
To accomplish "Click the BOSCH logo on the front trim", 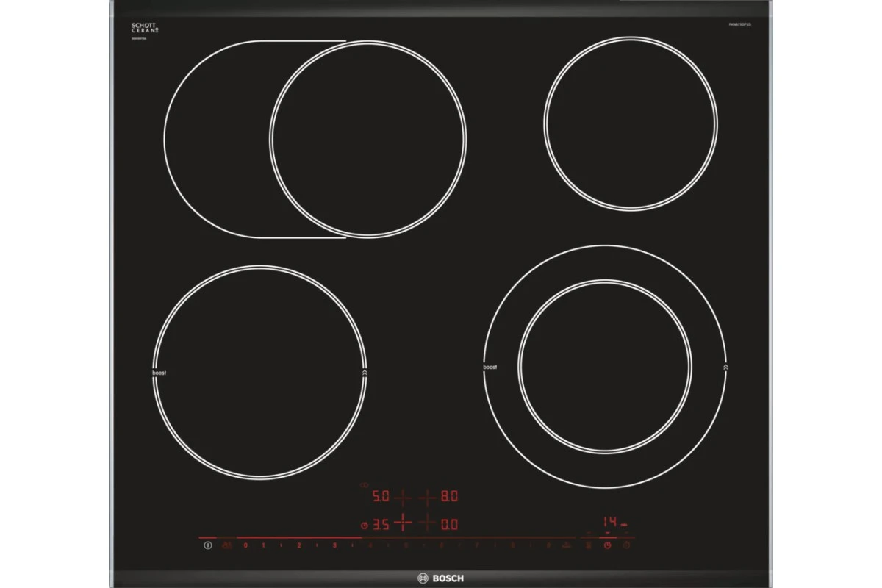I will tap(441, 578).
